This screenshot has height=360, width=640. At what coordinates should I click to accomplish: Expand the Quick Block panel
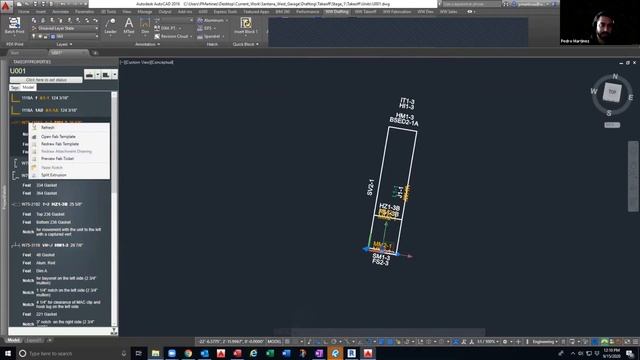pyautogui.click(x=246, y=44)
